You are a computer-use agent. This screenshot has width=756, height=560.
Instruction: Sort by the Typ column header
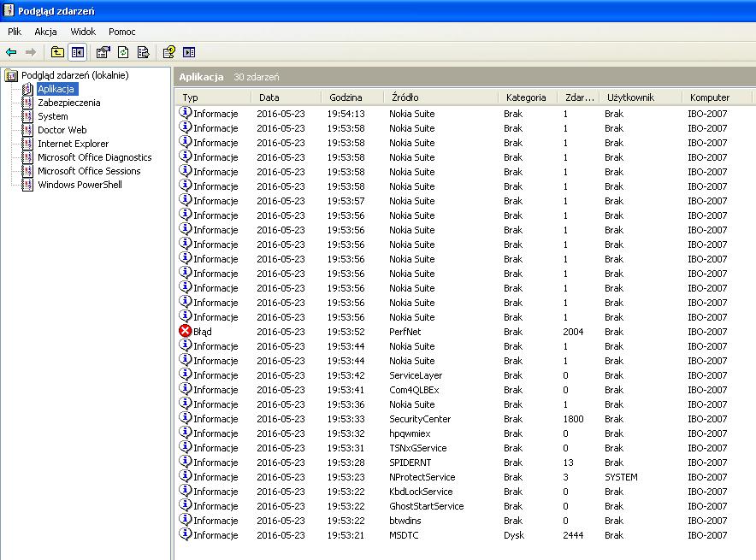[213, 97]
